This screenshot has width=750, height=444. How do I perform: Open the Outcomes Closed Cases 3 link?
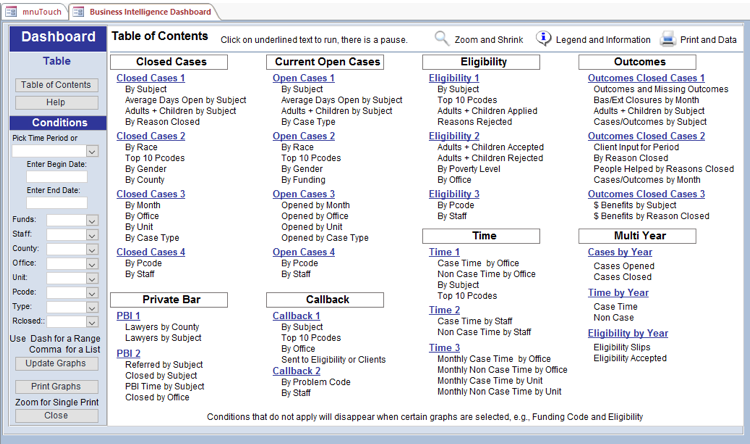point(646,194)
